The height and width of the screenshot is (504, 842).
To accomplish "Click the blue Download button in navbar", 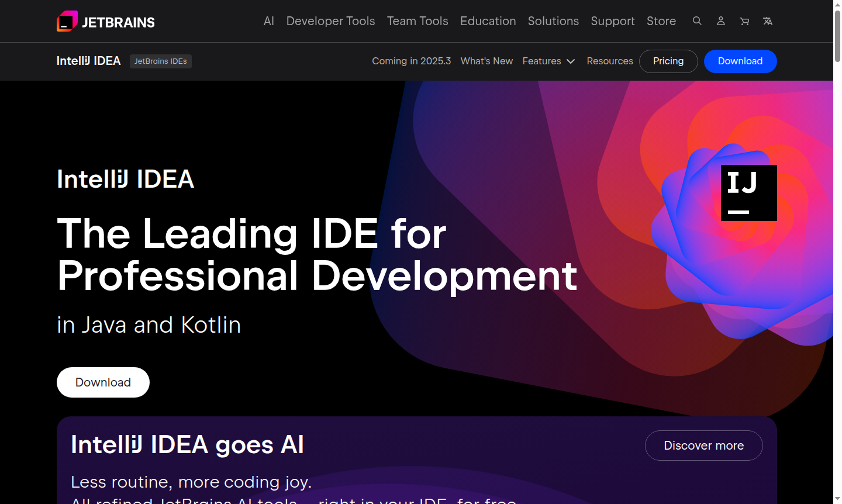I will (x=740, y=61).
